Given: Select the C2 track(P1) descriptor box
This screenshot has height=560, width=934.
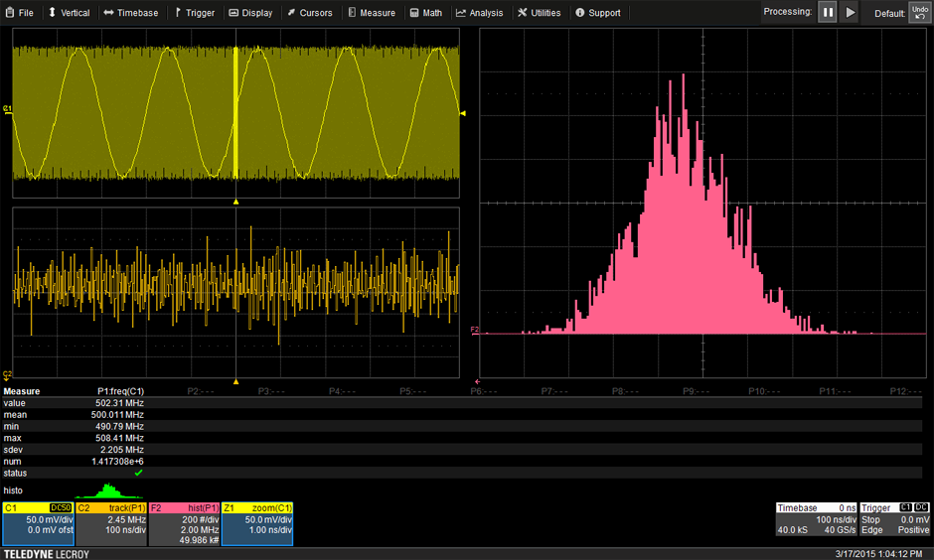Looking at the screenshot, I should (111, 523).
